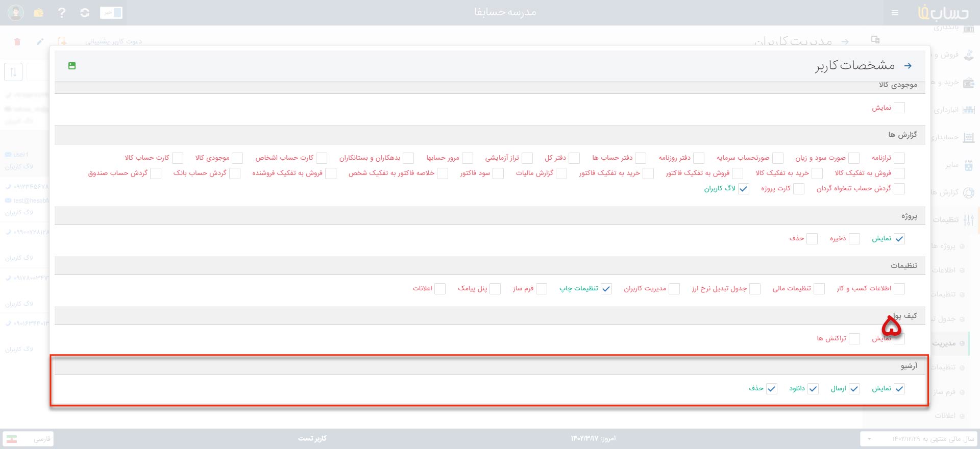Screen dimensions: 980x449
Task: Open the فارسی language selector
Action: point(29,439)
